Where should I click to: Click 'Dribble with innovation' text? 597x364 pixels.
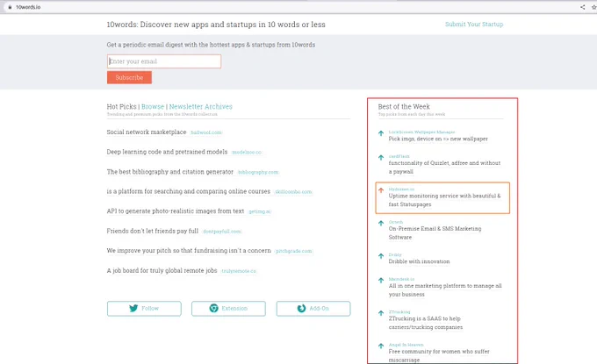[x=419, y=261]
